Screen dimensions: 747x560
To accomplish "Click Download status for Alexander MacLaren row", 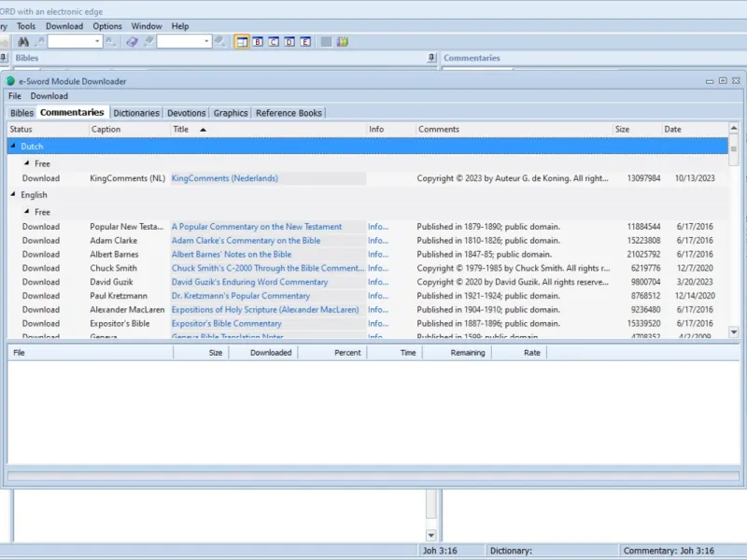I will [41, 310].
